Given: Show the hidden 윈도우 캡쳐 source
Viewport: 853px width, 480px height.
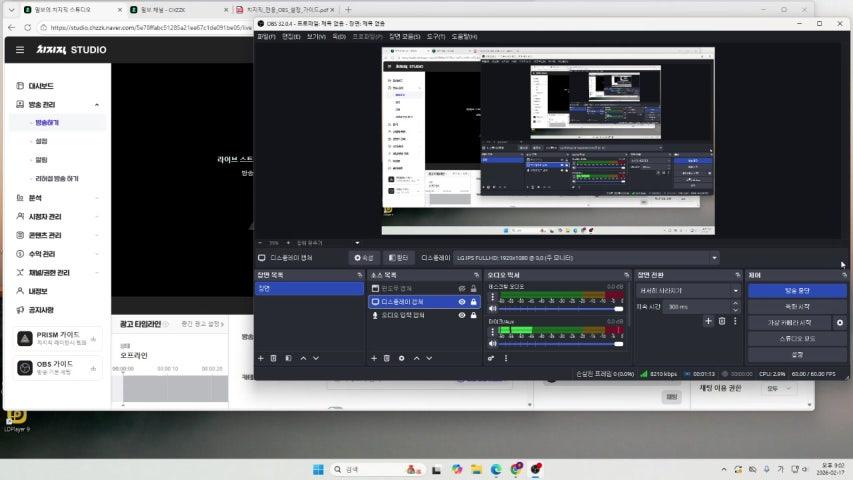Looking at the screenshot, I should click(x=462, y=288).
